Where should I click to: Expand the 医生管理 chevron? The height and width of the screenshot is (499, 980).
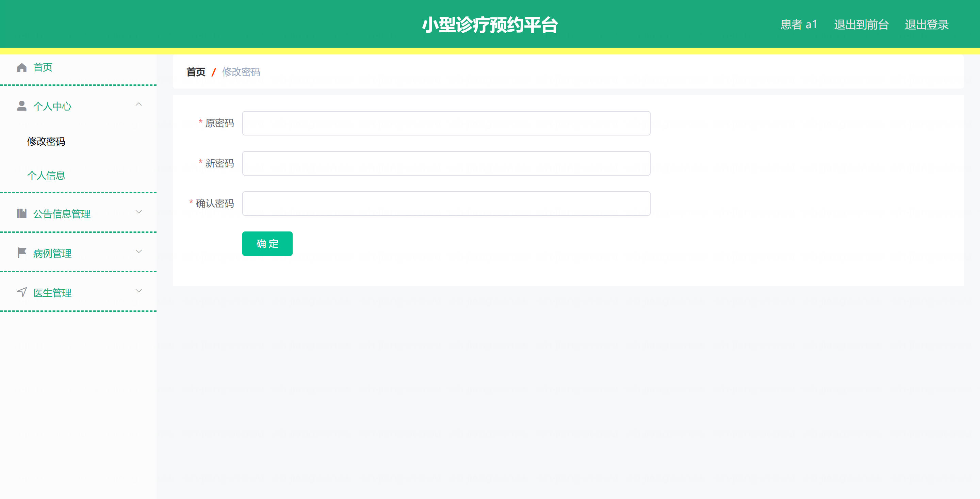pyautogui.click(x=139, y=291)
